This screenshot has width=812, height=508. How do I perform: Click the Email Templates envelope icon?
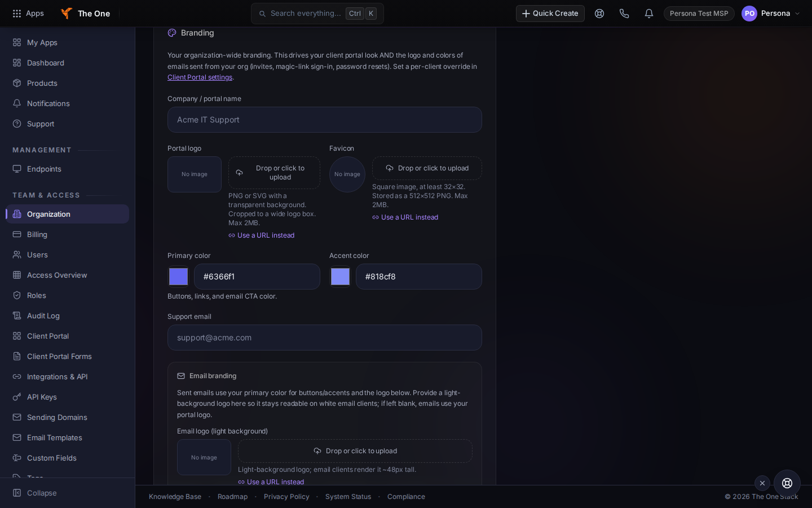[x=17, y=437]
